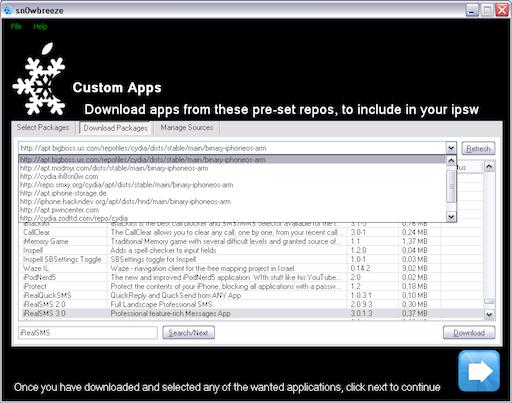Screen dimensions: 512x403
Task: Open the Help menu
Action: coord(40,26)
